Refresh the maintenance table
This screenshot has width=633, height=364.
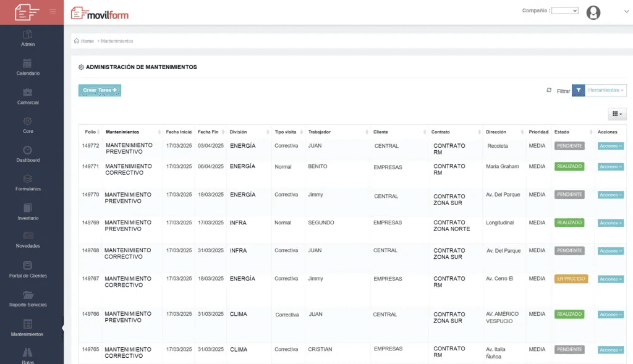(549, 90)
